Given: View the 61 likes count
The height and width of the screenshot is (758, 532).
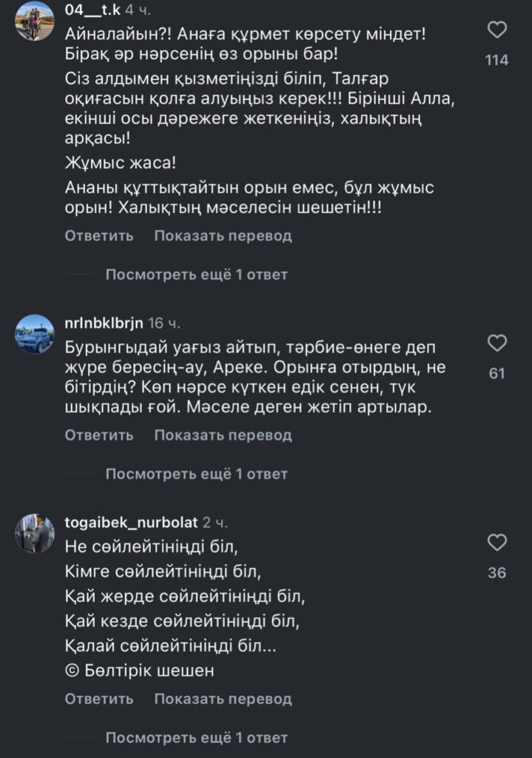Looking at the screenshot, I should click(x=497, y=373).
